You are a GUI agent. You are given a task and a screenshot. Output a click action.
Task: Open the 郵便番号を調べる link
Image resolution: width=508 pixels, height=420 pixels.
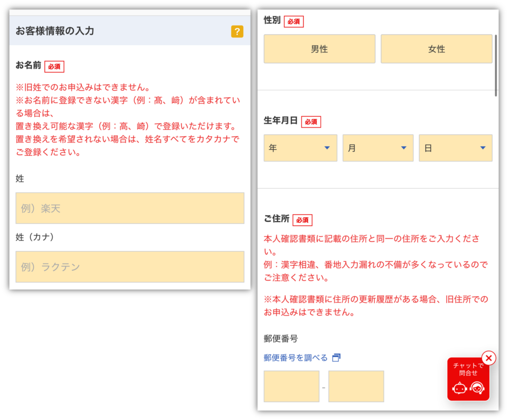[x=296, y=358]
